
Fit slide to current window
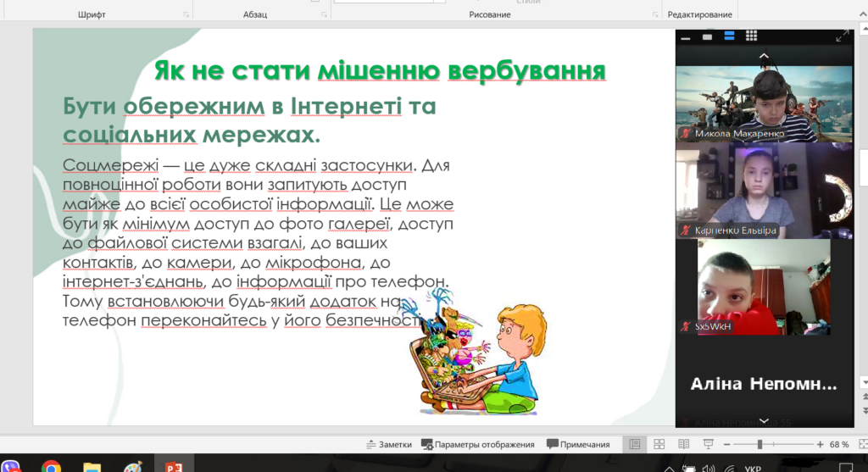(862, 444)
